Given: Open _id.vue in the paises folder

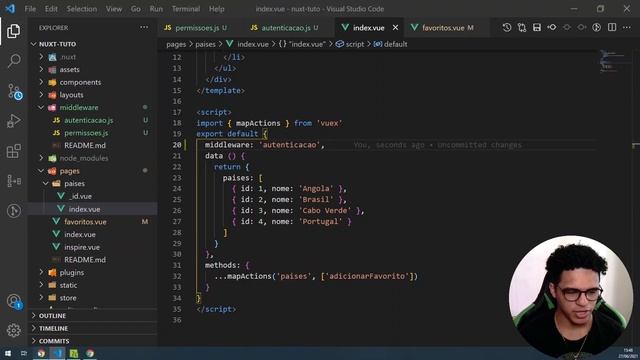Looking at the screenshot, I should pyautogui.click(x=81, y=196).
